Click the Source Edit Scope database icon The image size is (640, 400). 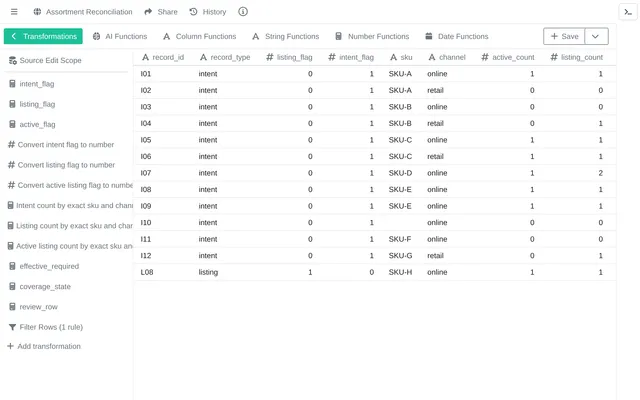click(13, 60)
